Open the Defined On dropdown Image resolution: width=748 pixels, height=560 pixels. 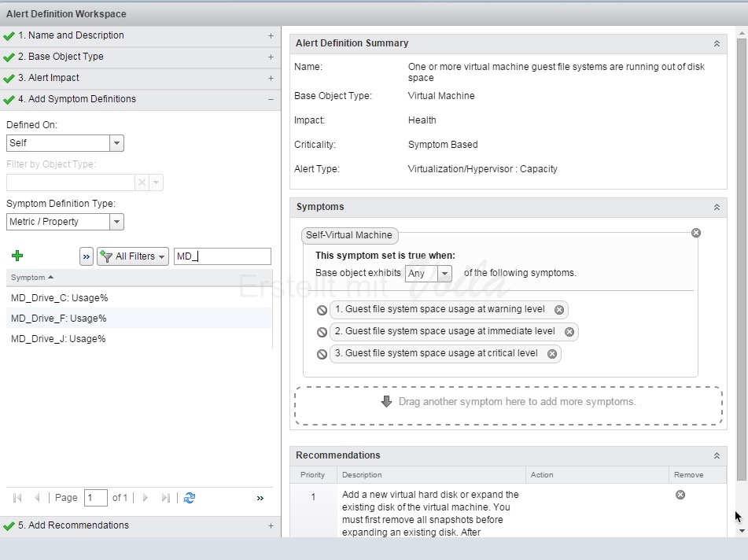tap(116, 143)
